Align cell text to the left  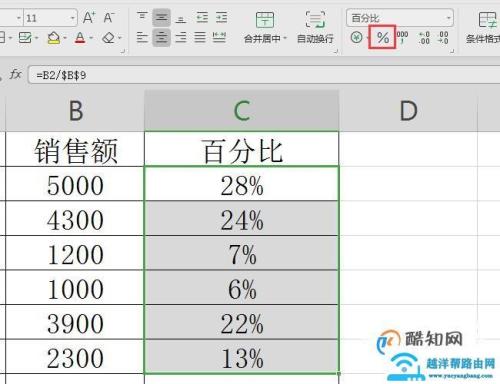click(x=142, y=37)
